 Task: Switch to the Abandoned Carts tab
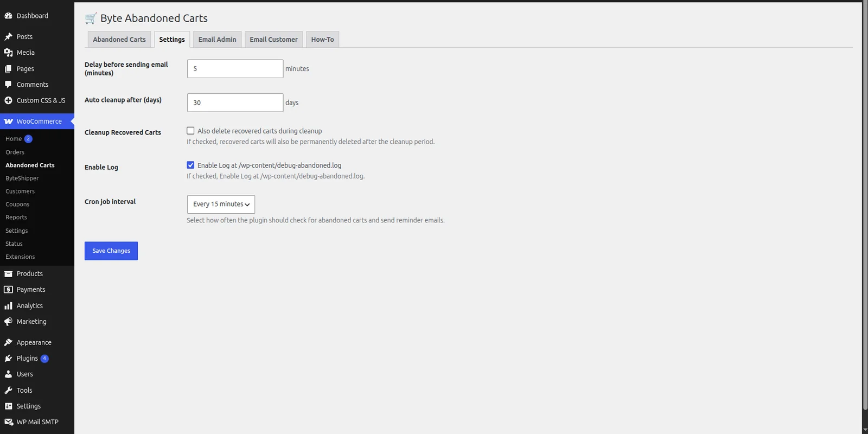click(x=119, y=40)
